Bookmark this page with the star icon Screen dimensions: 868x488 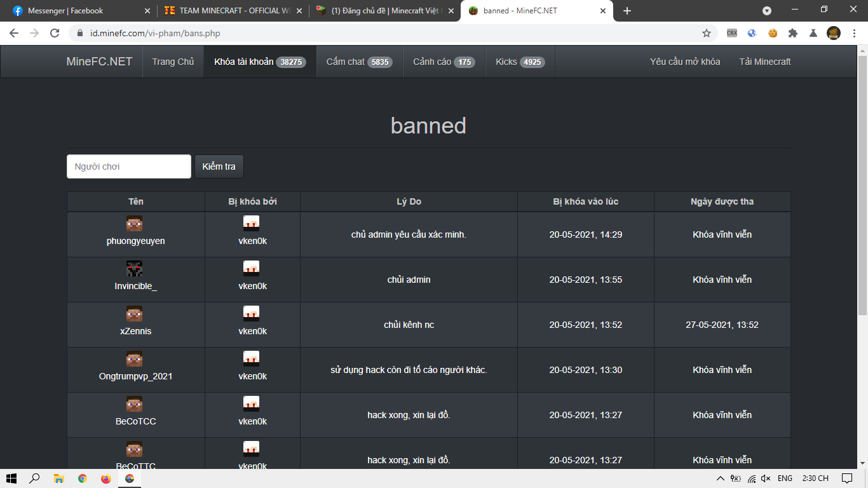click(x=707, y=33)
